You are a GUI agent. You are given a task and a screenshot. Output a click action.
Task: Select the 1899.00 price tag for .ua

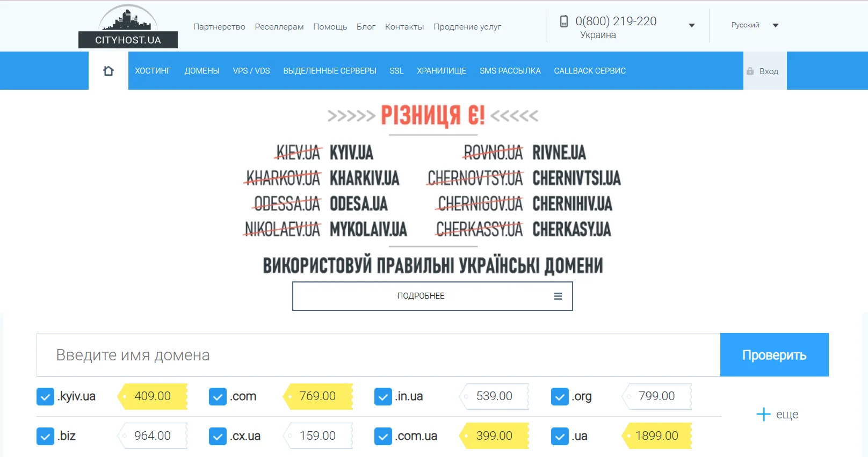(656, 436)
